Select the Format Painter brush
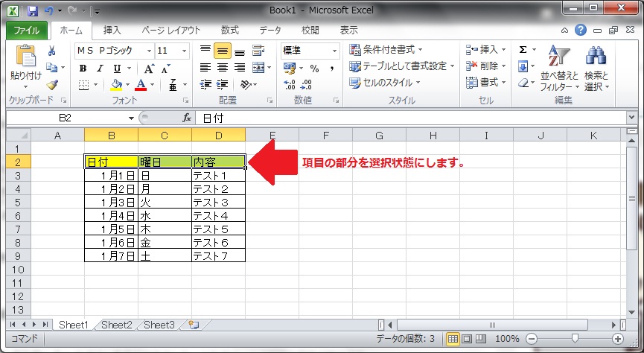The image size is (644, 353). click(52, 85)
